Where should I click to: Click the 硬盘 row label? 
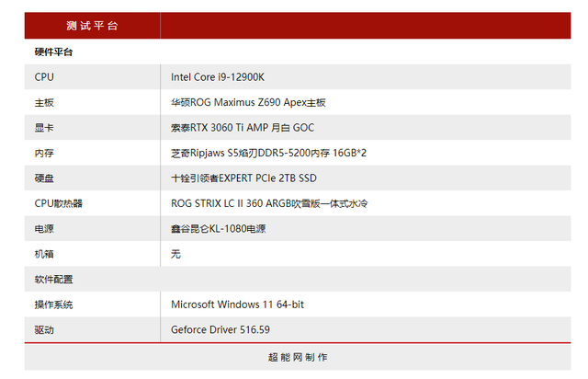pyautogui.click(x=44, y=178)
